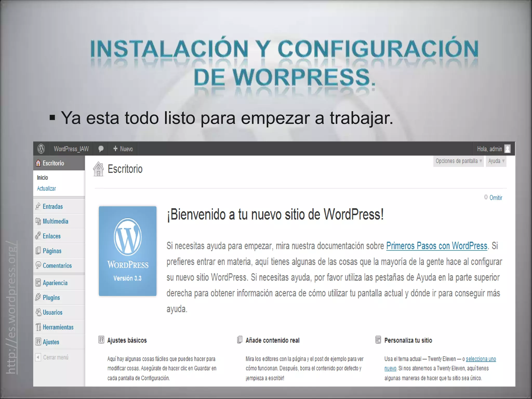This screenshot has height=399, width=532.
Task: Open the Apariencia menu
Action: (x=59, y=283)
